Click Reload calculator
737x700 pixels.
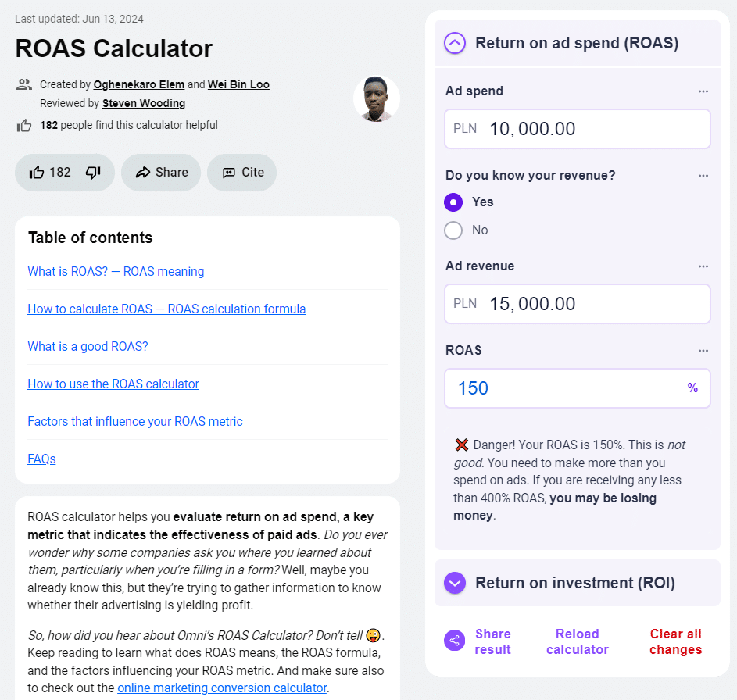click(x=578, y=641)
